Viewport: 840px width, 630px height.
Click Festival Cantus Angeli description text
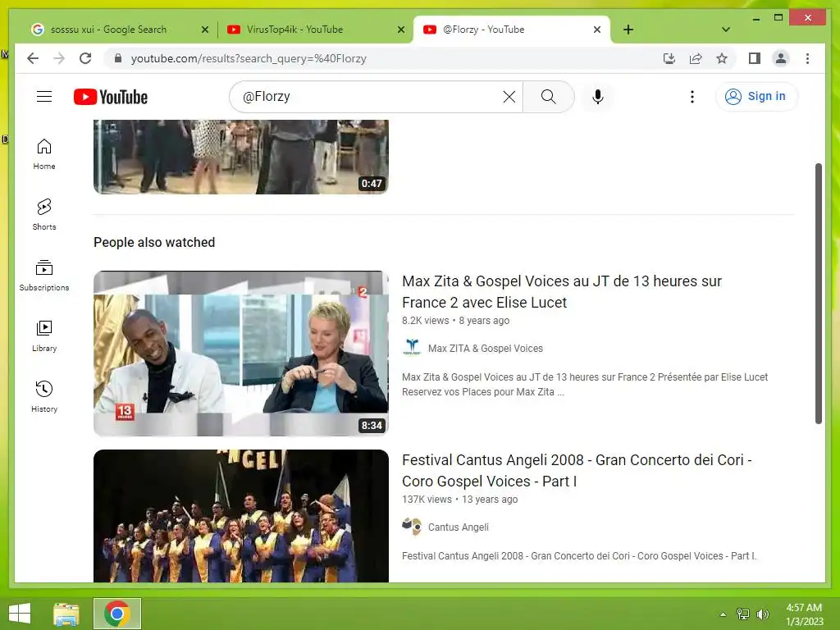[579, 556]
